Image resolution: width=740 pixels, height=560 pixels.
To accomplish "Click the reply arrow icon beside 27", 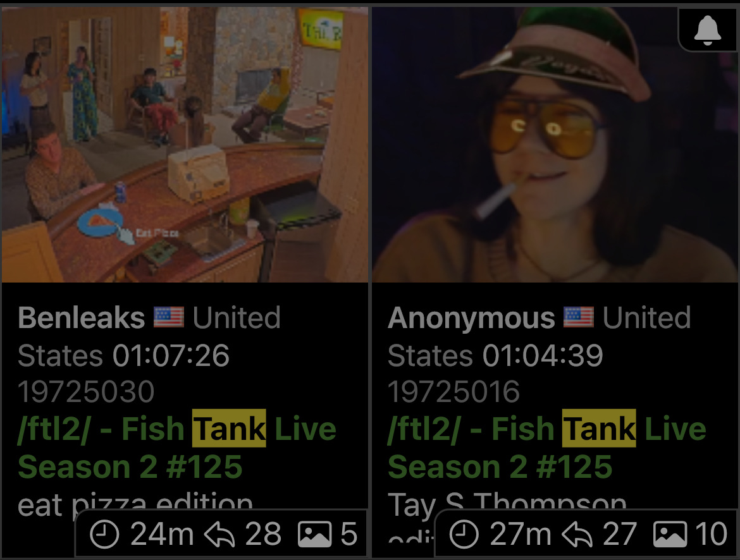I will coord(577,535).
